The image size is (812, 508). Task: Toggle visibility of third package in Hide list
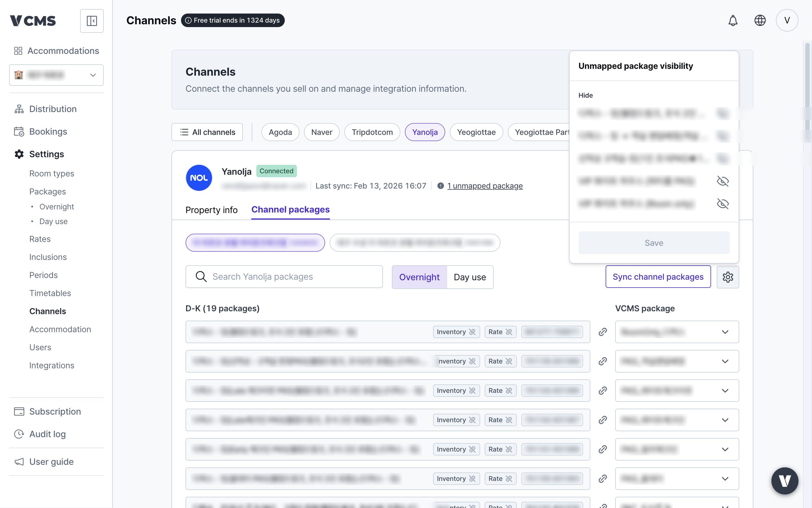(x=723, y=158)
